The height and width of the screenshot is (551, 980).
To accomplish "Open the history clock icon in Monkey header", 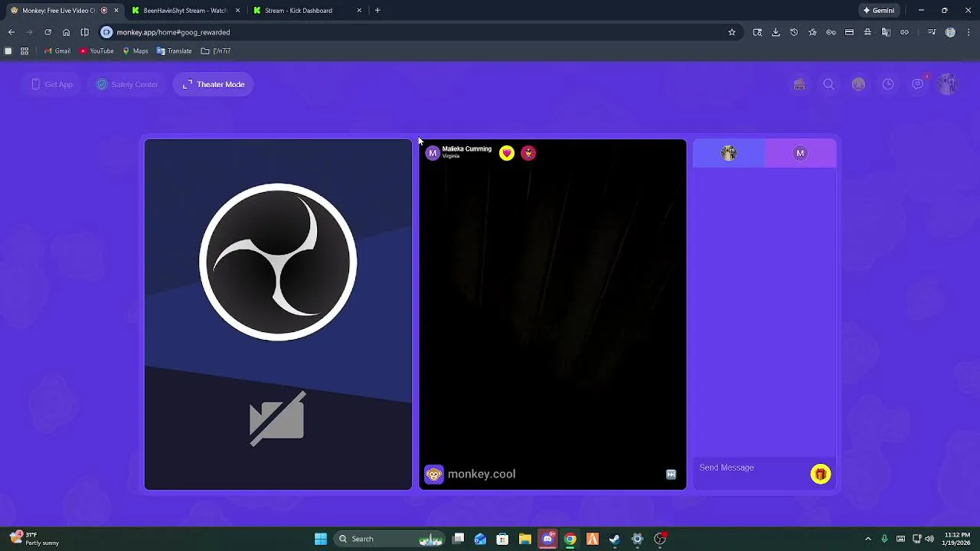I will click(x=888, y=84).
